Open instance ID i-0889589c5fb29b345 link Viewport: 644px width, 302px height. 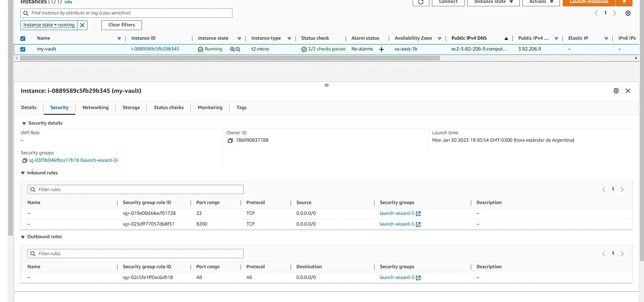pyautogui.click(x=155, y=49)
